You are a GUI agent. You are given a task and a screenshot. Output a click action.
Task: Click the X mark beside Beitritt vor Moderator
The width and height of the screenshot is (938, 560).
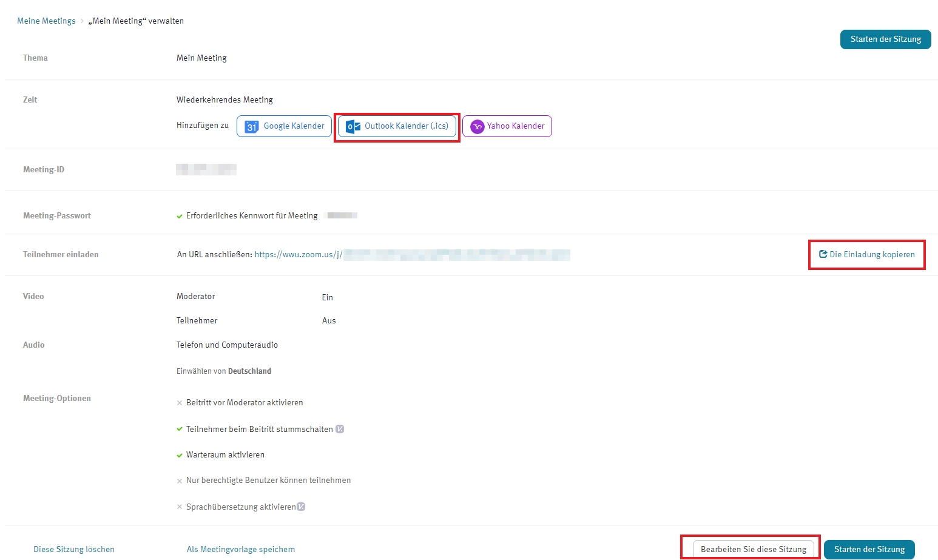(180, 403)
